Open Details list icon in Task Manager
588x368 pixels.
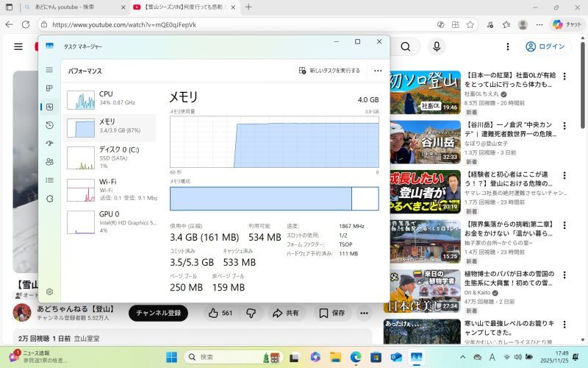(x=49, y=180)
